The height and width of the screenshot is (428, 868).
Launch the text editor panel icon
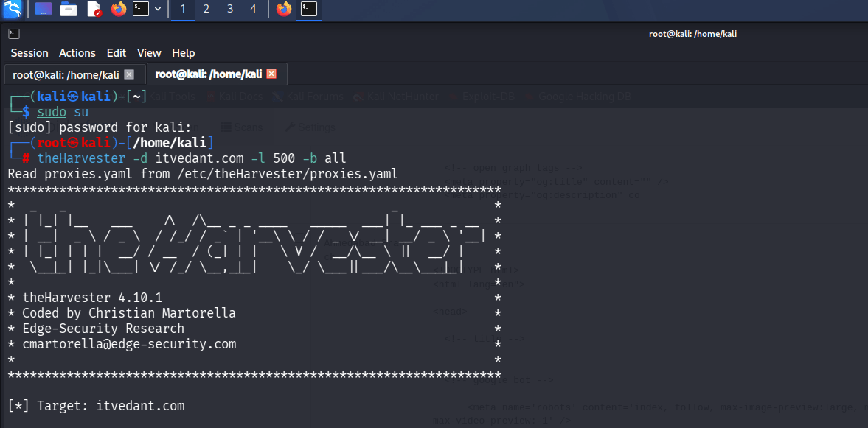(x=94, y=9)
